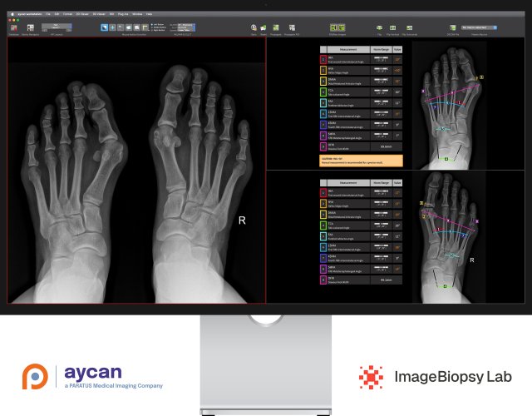Click green badge 4 in upper measurement table

point(323,92)
